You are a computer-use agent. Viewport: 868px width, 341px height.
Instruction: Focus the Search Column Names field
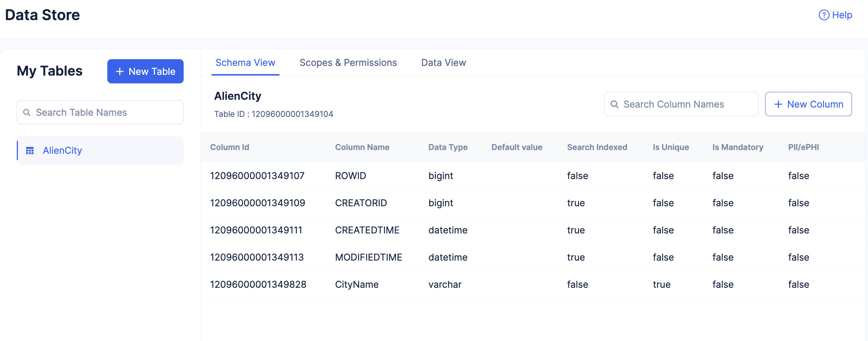pyautogui.click(x=681, y=104)
